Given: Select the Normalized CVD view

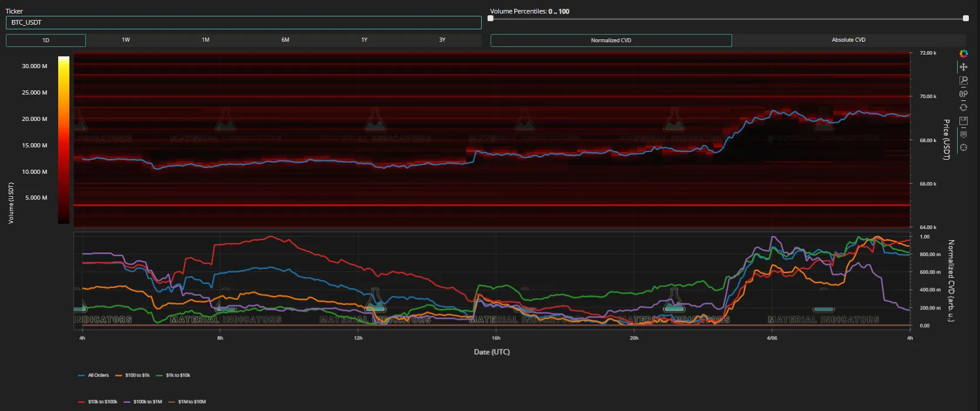Looking at the screenshot, I should 611,41.
